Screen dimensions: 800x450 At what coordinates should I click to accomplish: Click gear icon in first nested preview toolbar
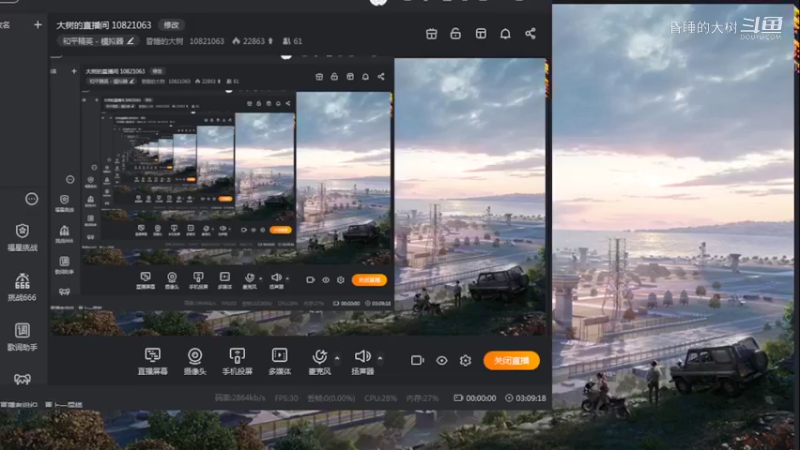pyautogui.click(x=341, y=280)
